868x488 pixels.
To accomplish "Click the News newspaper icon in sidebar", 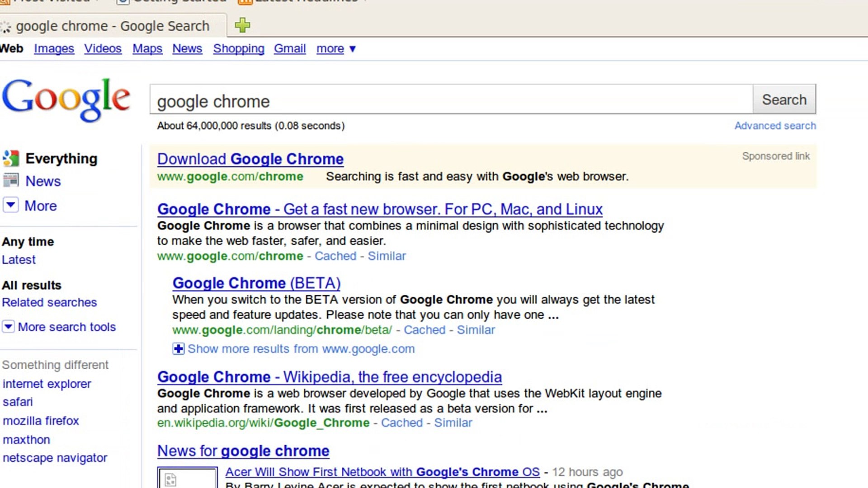I will 11,181.
